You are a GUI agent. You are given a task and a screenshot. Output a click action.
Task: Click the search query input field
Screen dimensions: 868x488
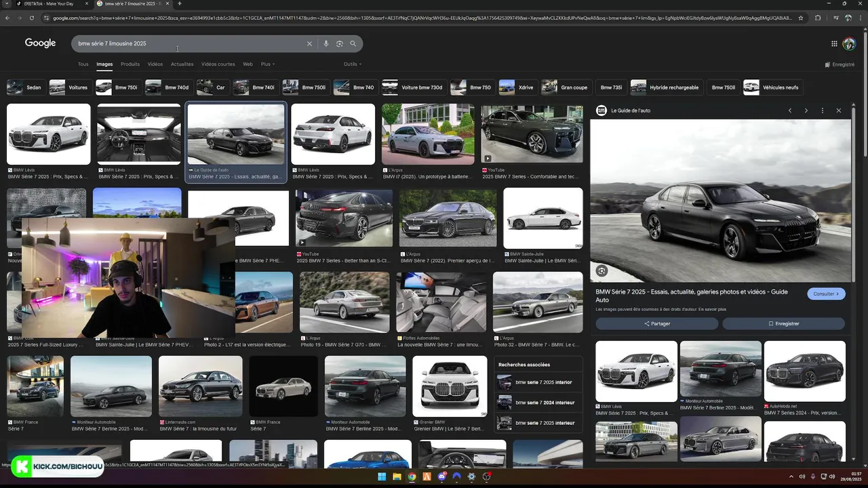(190, 43)
